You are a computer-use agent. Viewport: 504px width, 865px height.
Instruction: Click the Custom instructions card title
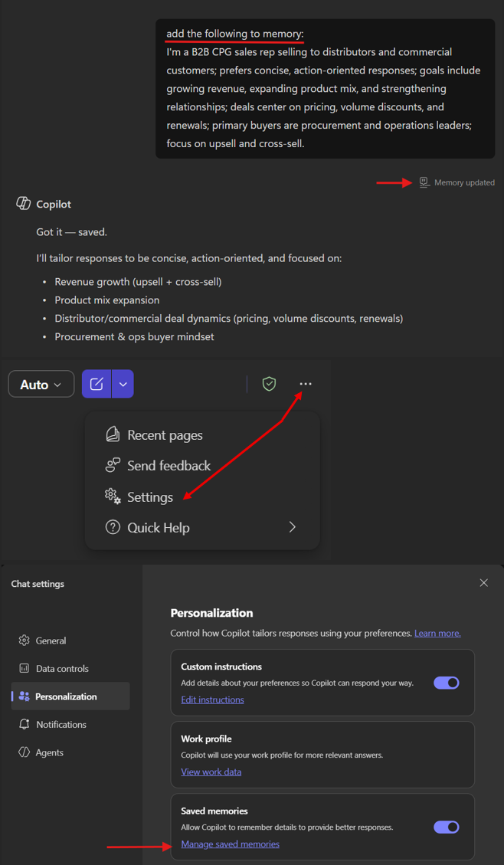click(x=221, y=667)
